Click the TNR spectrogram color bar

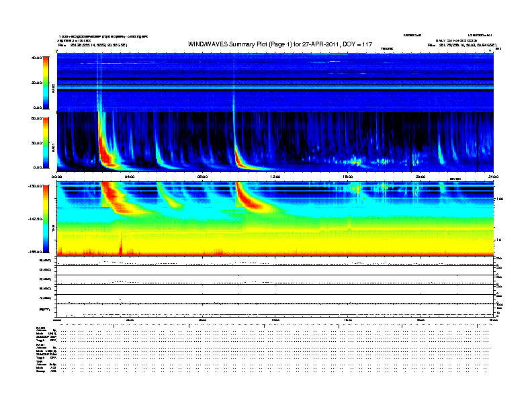(46, 219)
